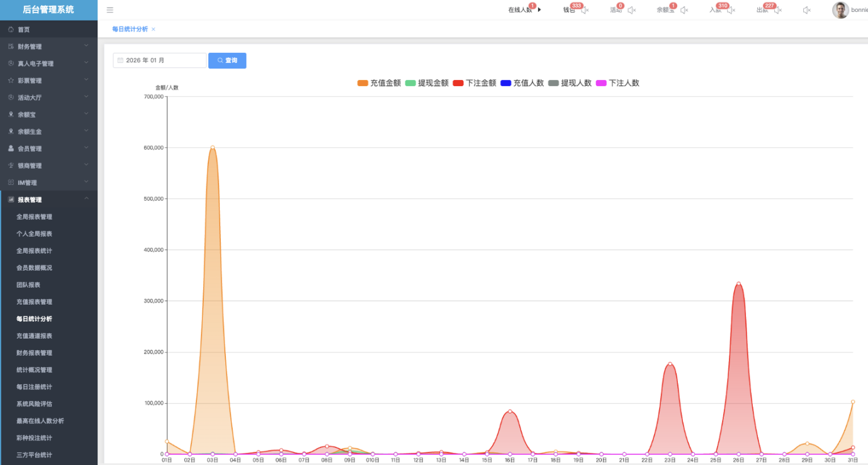Image resolution: width=868 pixels, height=465 pixels.
Task: Click the 出款 speaker mute icon
Action: (777, 10)
